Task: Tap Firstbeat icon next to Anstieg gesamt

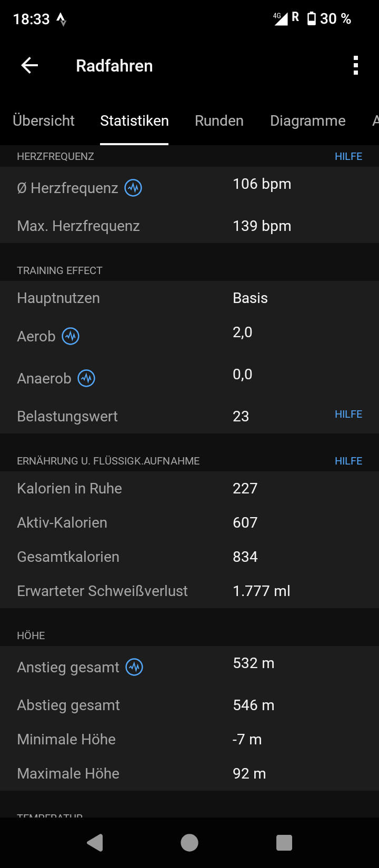Action: click(134, 667)
